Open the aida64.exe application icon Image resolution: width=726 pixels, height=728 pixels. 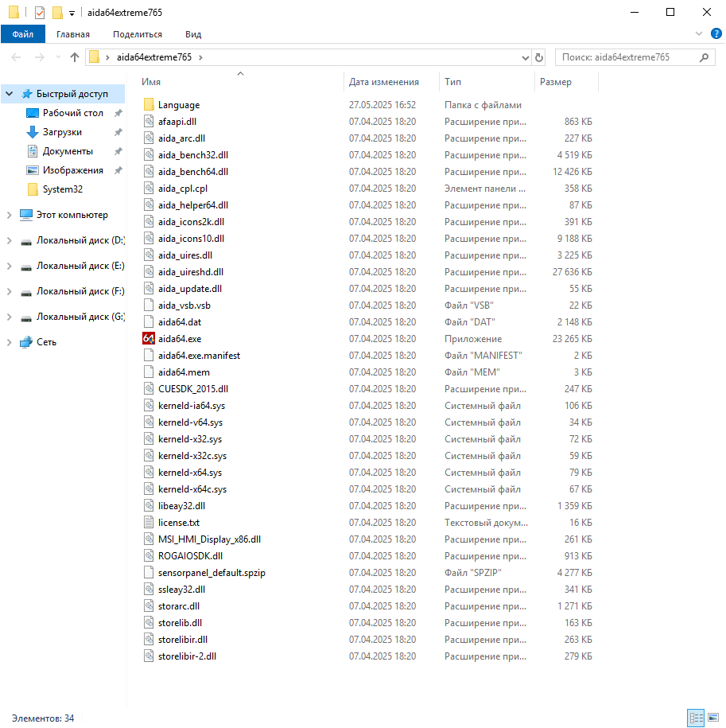click(149, 339)
